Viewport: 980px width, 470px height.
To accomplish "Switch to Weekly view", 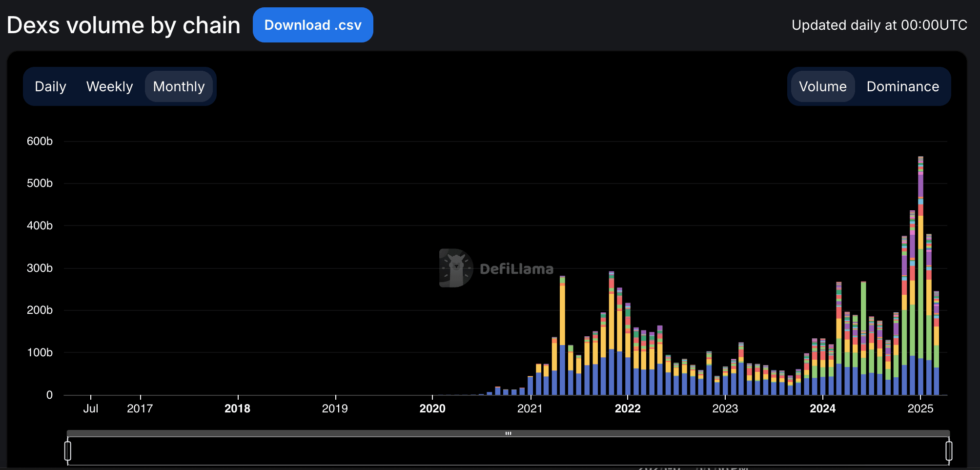I will 109,86.
